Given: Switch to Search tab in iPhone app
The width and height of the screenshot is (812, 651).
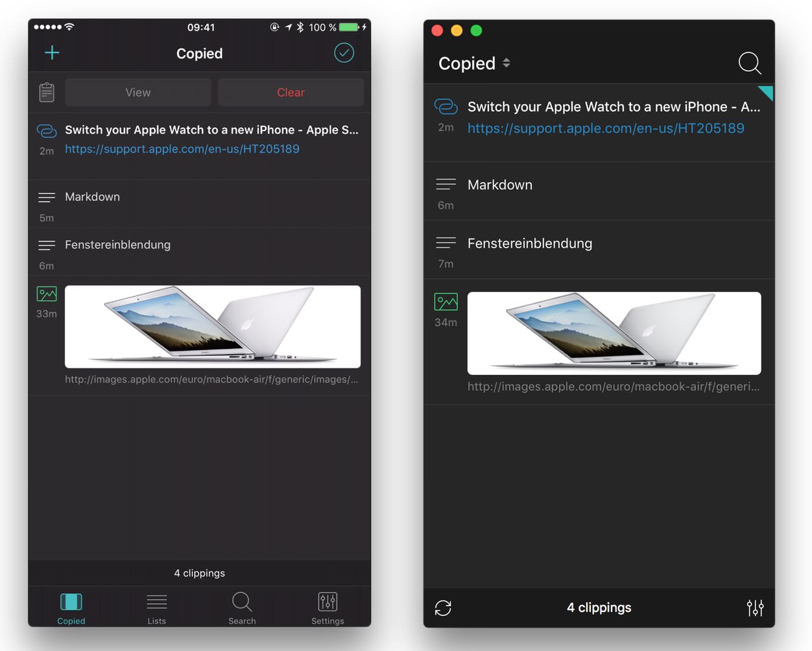Looking at the screenshot, I should (242, 608).
